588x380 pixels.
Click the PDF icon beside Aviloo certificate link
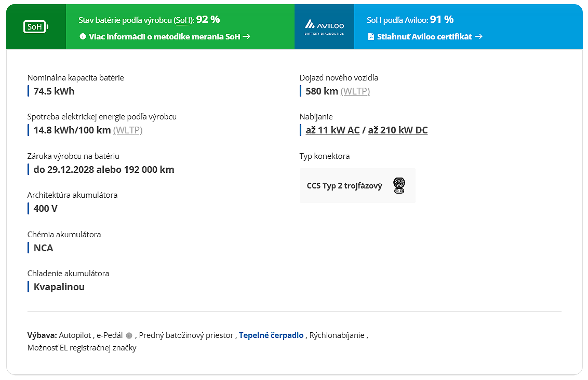coord(371,36)
